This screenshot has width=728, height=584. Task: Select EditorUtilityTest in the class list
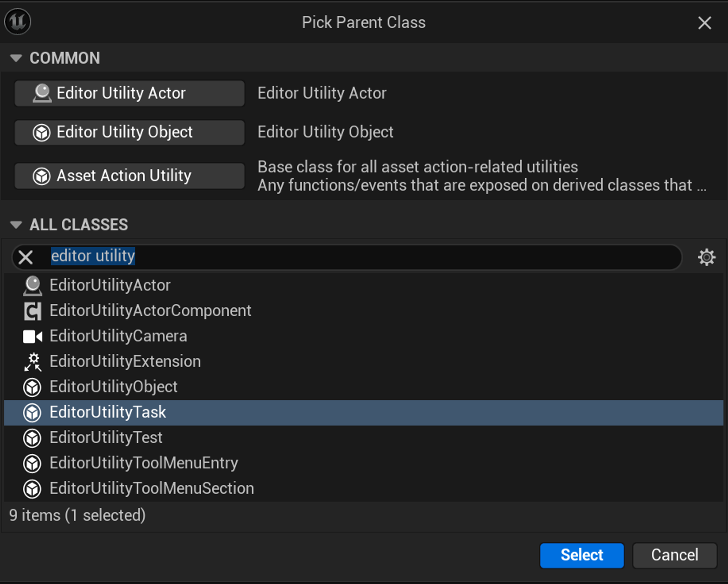click(x=106, y=438)
